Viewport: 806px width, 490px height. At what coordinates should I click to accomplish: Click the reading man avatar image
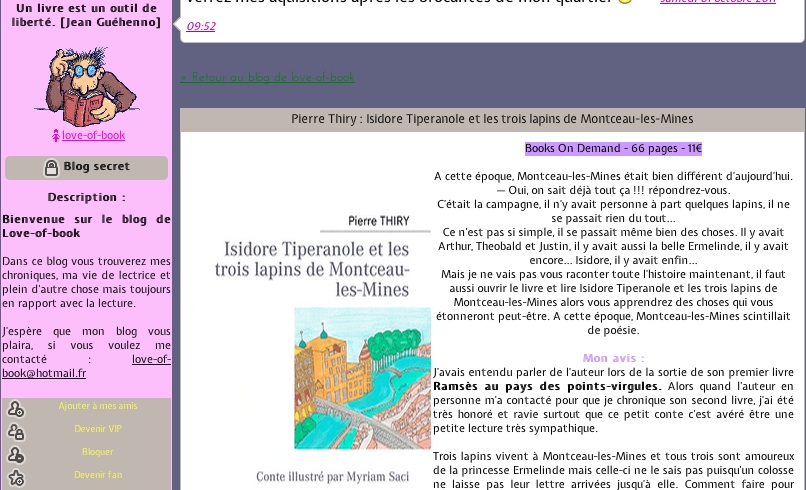pos(87,86)
